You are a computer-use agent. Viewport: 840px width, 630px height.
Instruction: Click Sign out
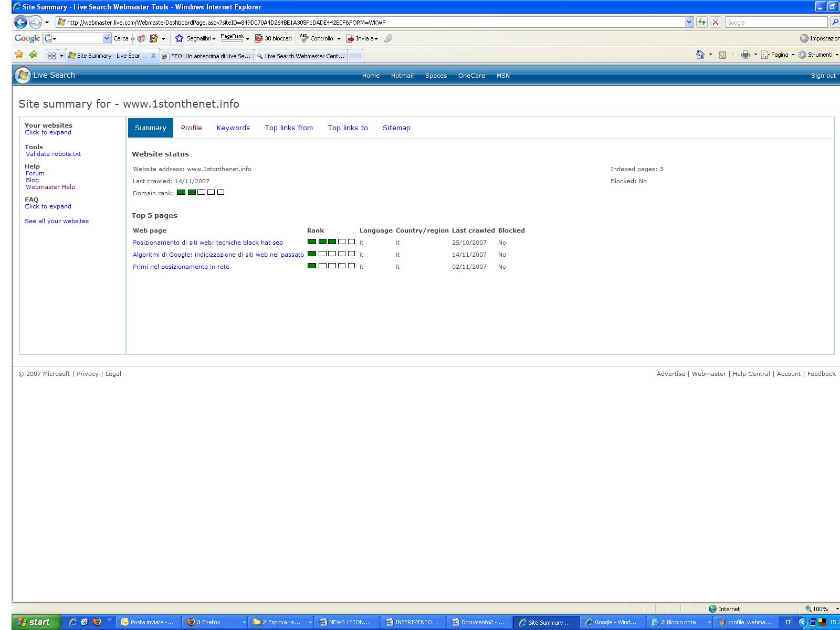[823, 76]
